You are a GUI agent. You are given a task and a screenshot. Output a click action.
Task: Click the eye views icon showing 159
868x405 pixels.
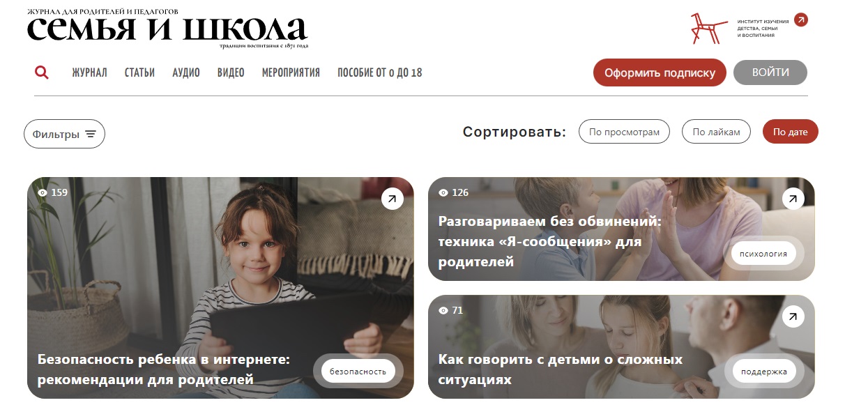(43, 192)
